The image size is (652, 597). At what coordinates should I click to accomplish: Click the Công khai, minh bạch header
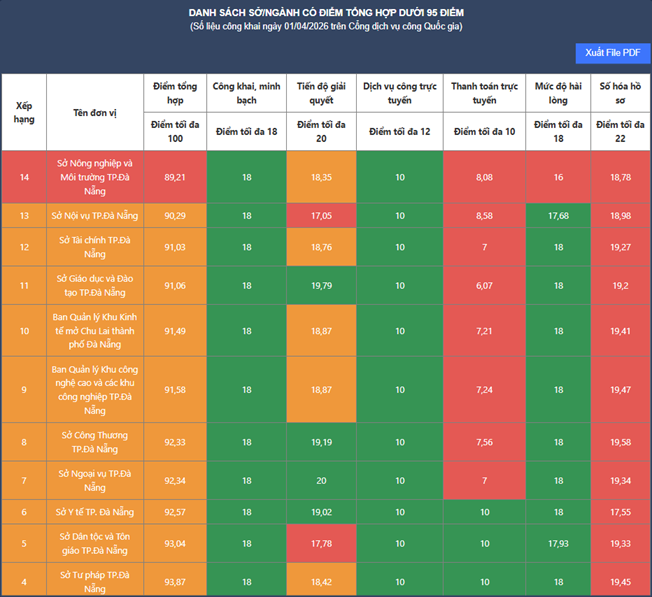point(247,93)
